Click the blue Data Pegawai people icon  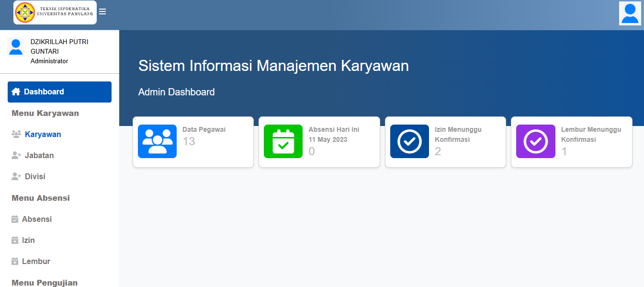pos(157,141)
